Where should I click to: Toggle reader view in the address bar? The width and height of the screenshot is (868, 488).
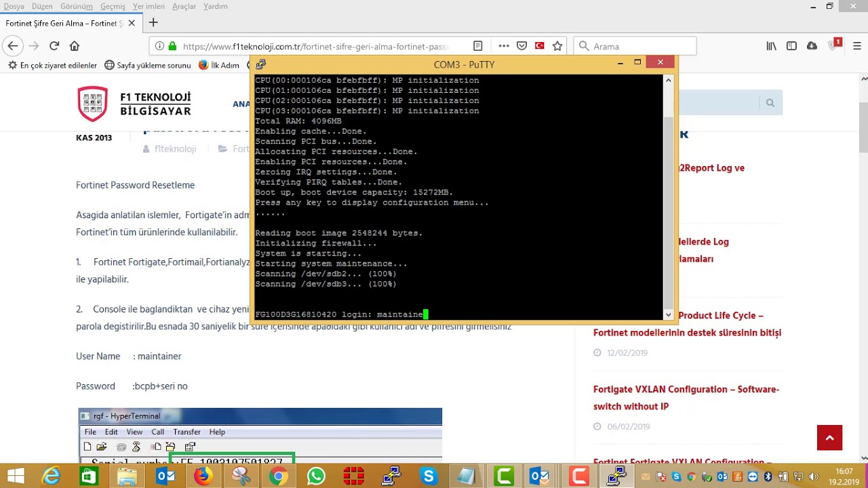[x=477, y=46]
